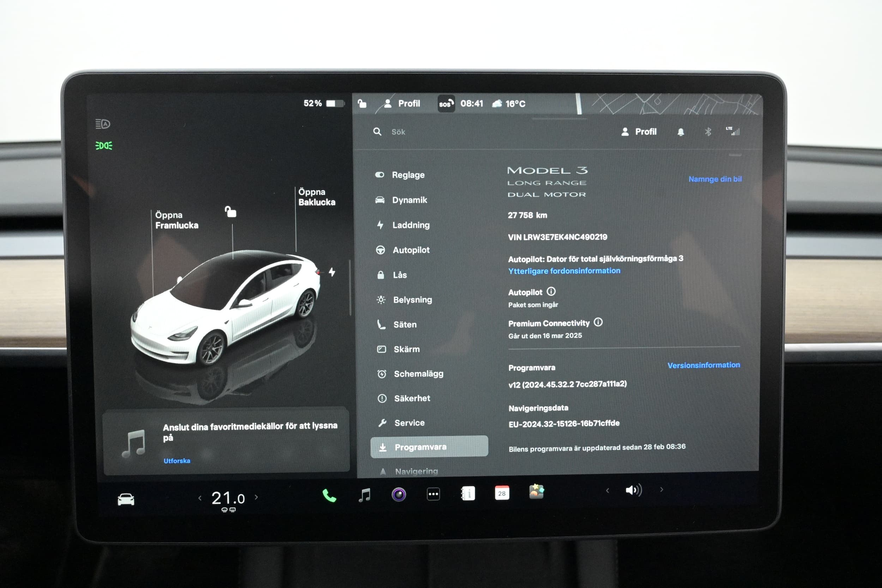
Task: Tap the battery 52% indicator
Action: tap(323, 103)
